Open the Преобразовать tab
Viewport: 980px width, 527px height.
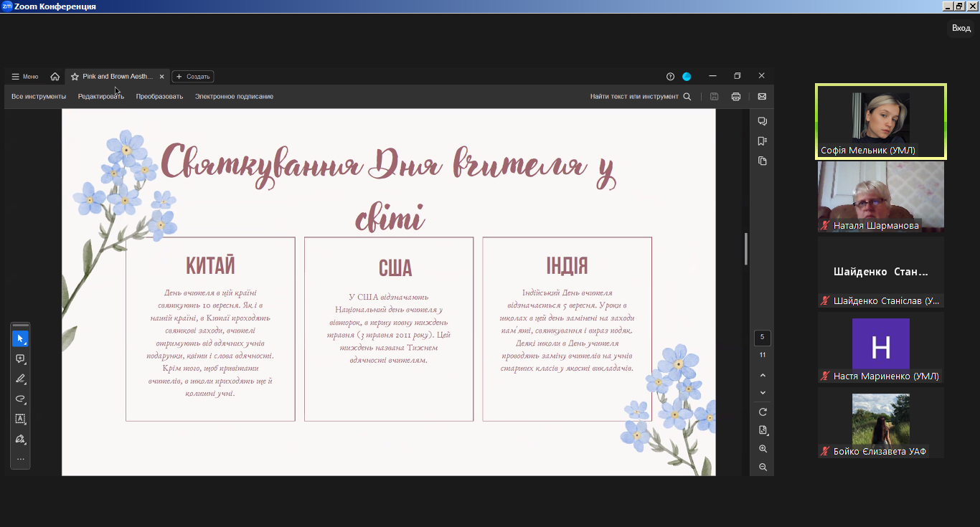[x=159, y=96]
